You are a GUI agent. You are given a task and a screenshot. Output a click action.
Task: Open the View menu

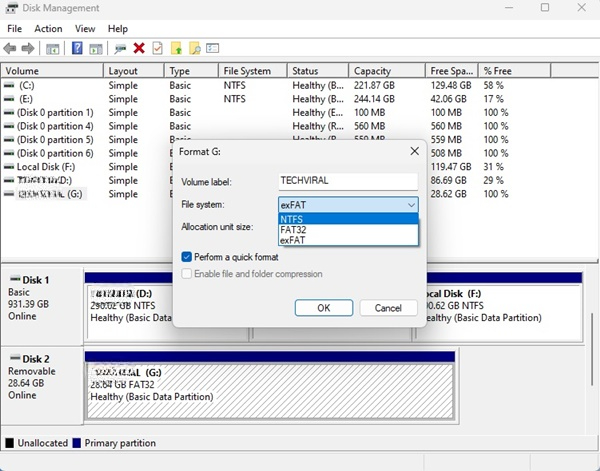(x=85, y=29)
